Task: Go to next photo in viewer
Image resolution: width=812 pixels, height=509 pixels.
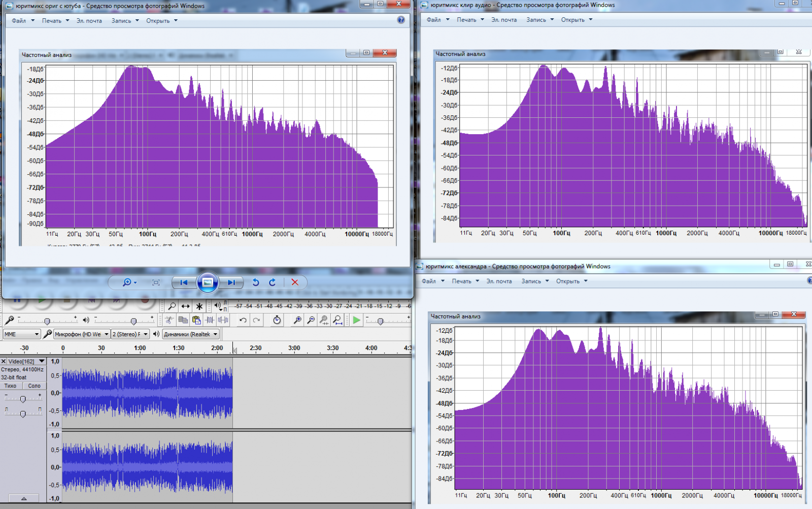Action: (x=231, y=282)
